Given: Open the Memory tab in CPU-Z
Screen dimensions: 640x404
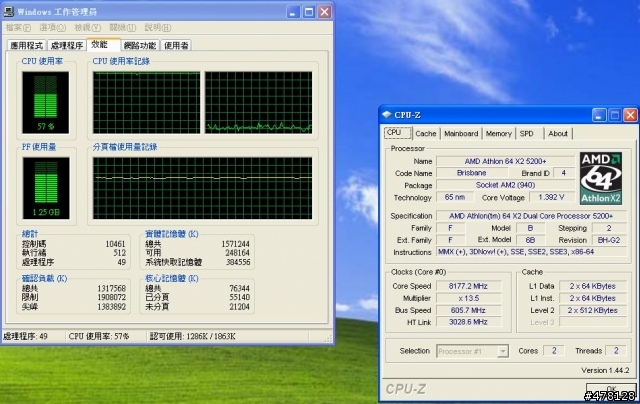Looking at the screenshot, I should [x=498, y=133].
